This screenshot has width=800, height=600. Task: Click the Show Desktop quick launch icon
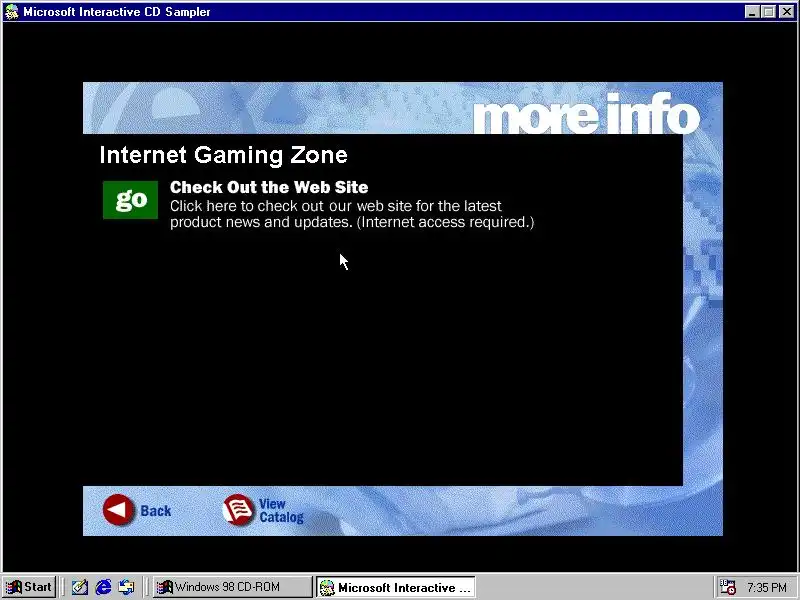[x=80, y=587]
